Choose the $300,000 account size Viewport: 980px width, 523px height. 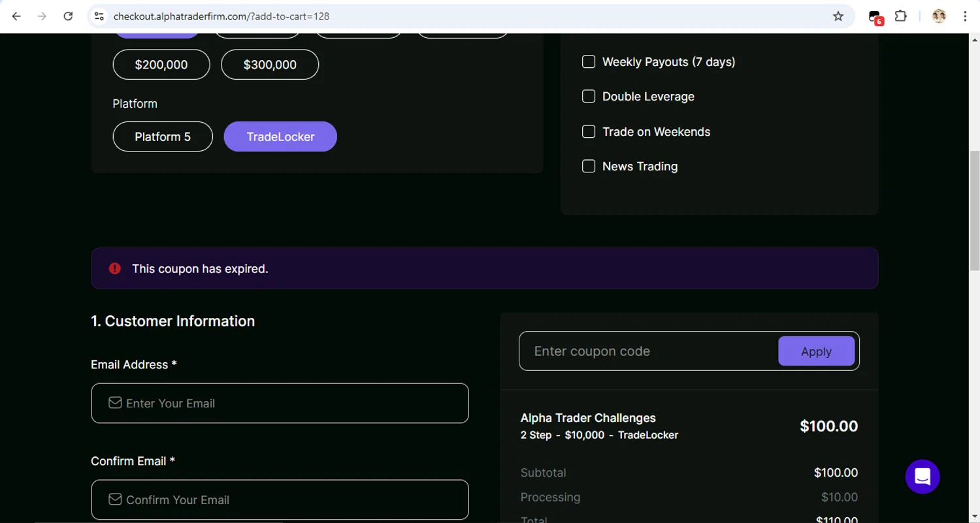(x=270, y=65)
